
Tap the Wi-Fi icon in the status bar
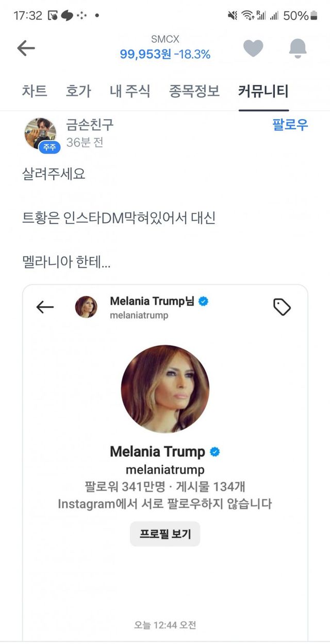pos(247,15)
